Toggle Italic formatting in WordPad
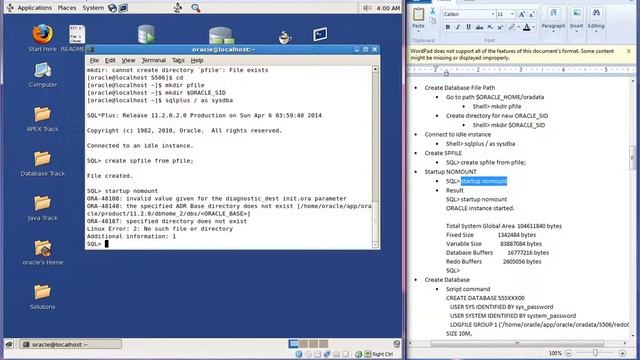The height and width of the screenshot is (360, 640). coord(458,27)
